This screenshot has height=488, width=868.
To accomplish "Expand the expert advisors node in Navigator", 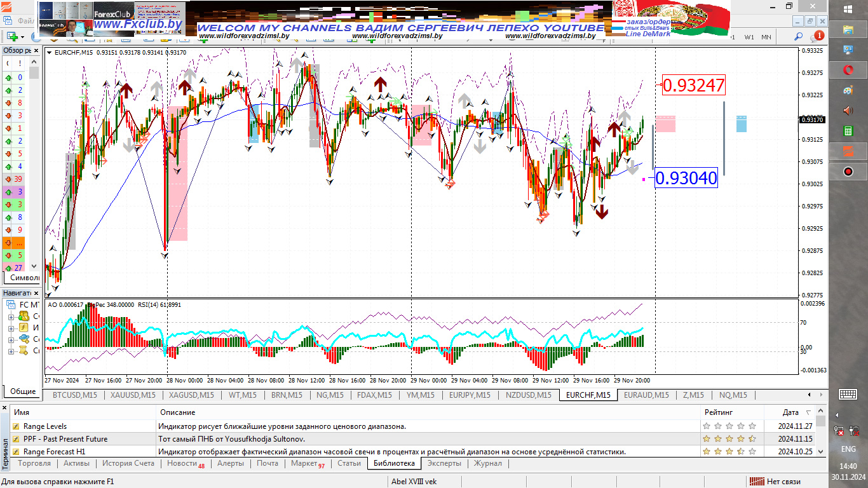I will point(11,339).
